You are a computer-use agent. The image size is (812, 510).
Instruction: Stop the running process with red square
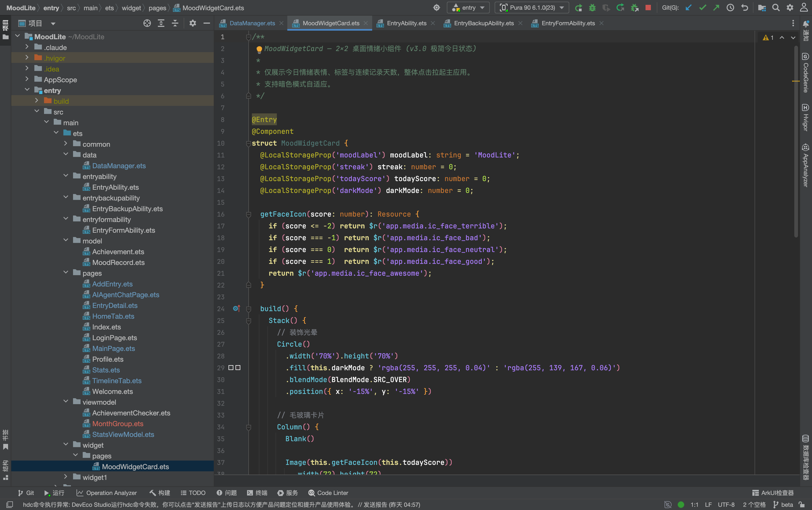click(648, 8)
